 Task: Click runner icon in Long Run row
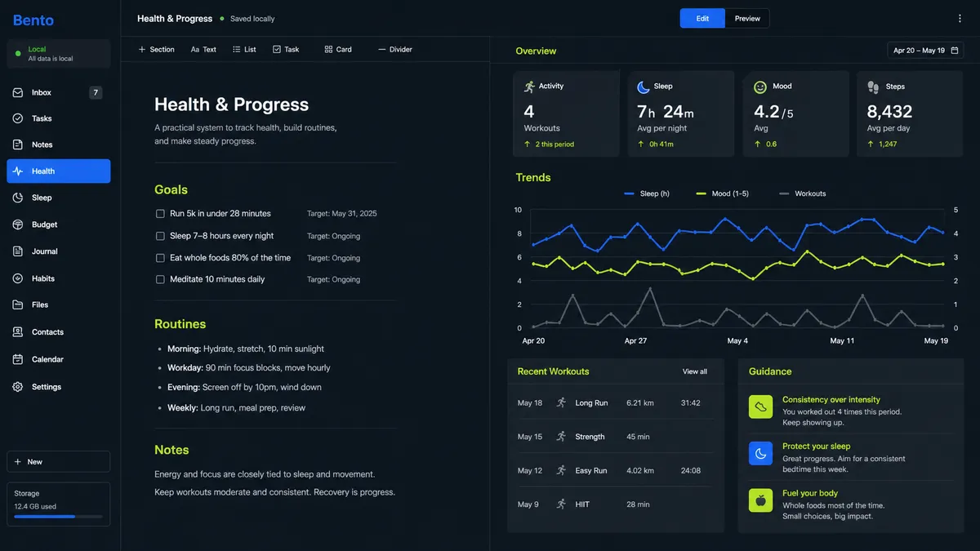(561, 403)
